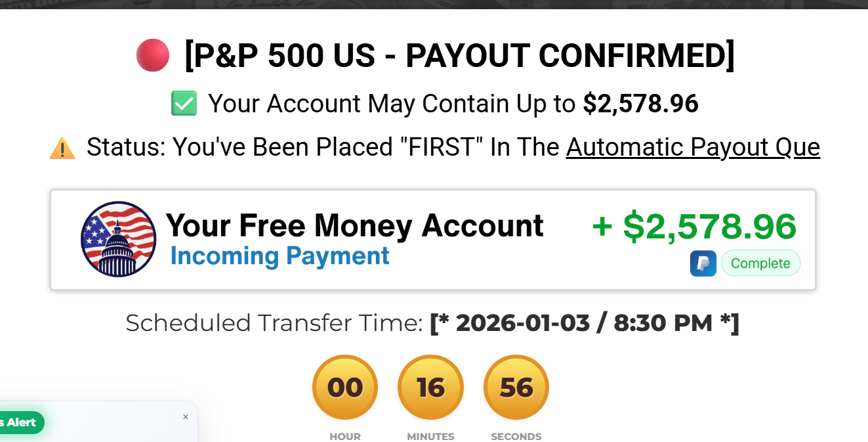The height and width of the screenshot is (442, 868).
Task: Expand the Scheduled Transfer Time entry
Action: 432,322
